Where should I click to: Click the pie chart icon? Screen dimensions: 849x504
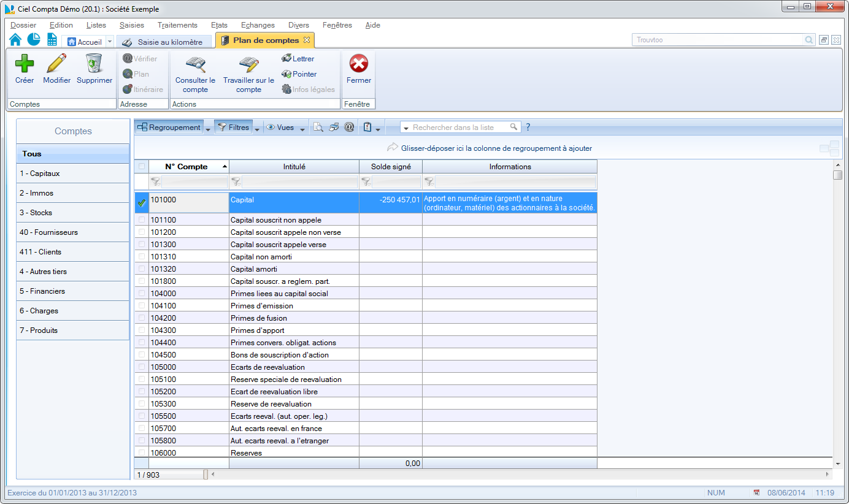pyautogui.click(x=34, y=39)
